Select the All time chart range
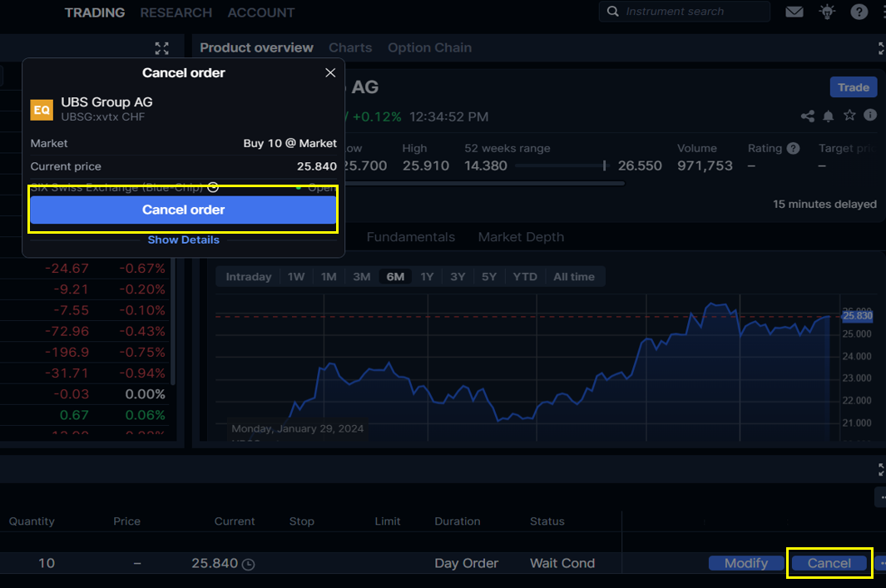Screen dimensions: 886x588 tap(574, 277)
